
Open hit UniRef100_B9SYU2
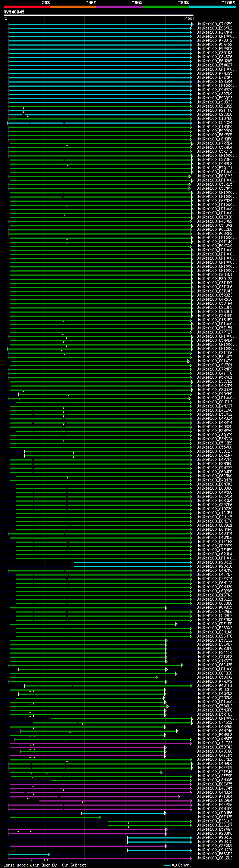point(214,28)
